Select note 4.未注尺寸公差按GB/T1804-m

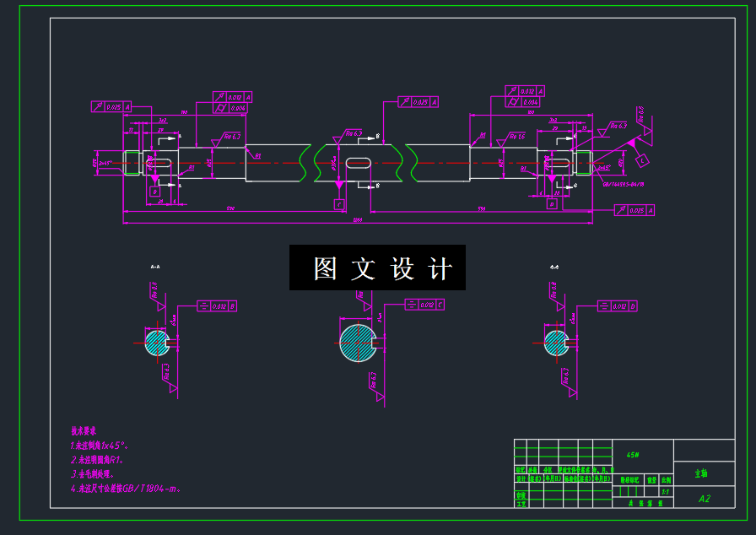tap(126, 489)
